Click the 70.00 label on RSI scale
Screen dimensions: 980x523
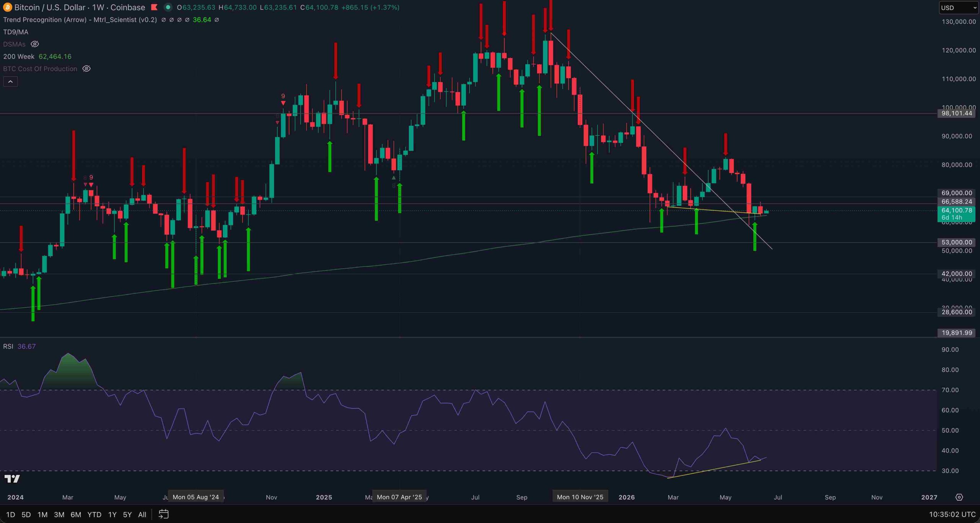pyautogui.click(x=950, y=390)
